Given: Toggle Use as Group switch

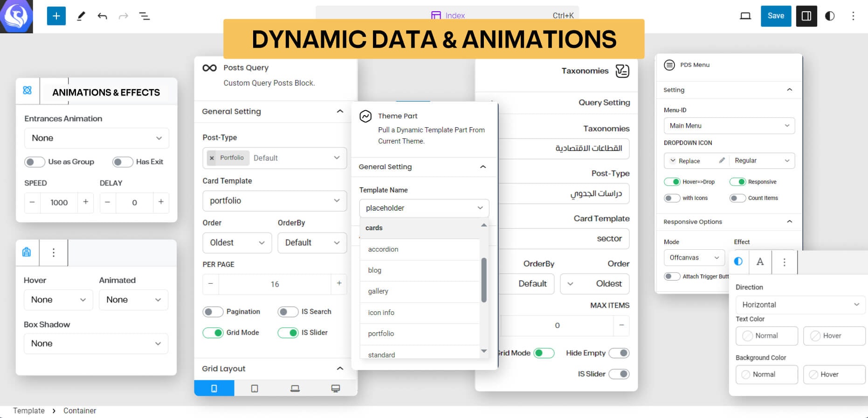Looking at the screenshot, I should click(x=34, y=162).
